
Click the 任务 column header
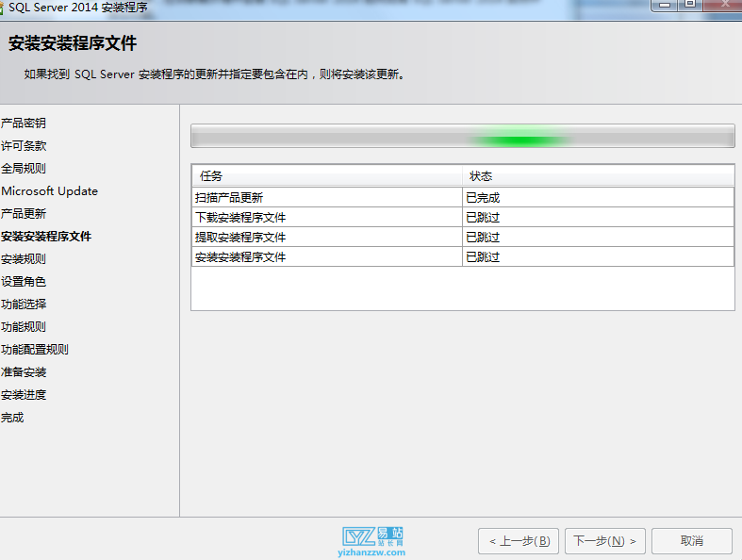[327, 176]
